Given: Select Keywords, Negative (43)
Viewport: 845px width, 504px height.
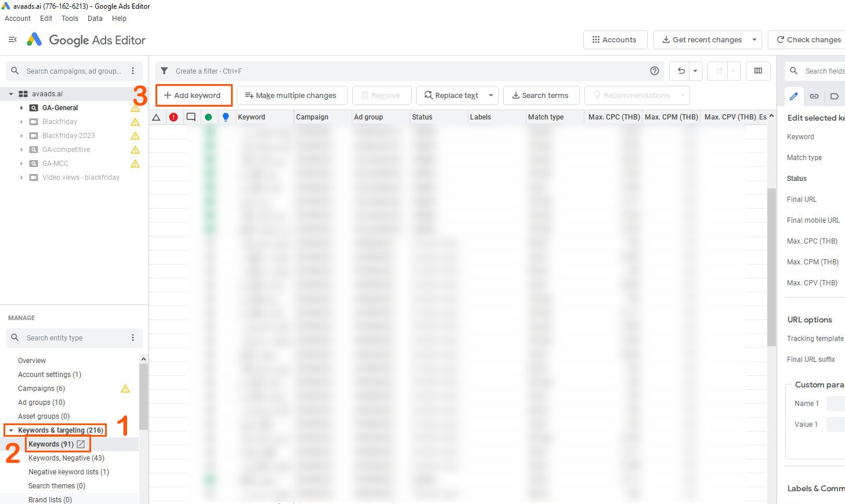Looking at the screenshot, I should pos(66,458).
